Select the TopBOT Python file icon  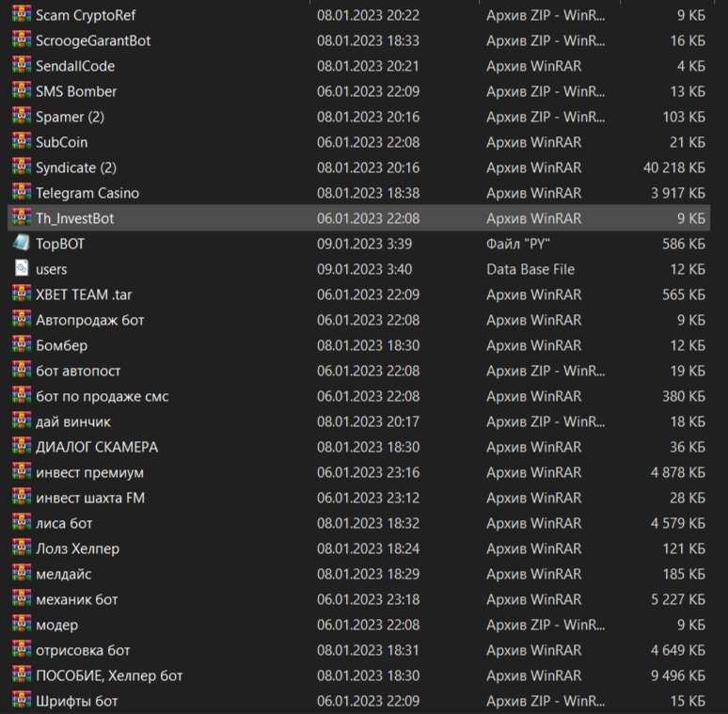[21, 244]
